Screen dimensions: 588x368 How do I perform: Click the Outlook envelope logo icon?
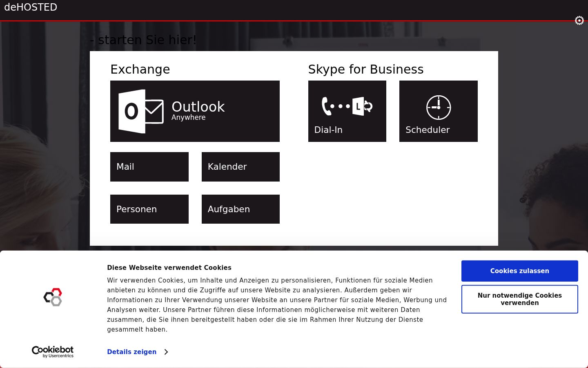point(141,111)
